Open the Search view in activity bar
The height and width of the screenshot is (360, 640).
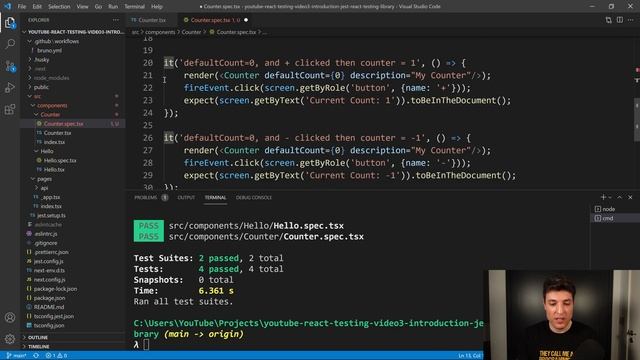[10, 44]
